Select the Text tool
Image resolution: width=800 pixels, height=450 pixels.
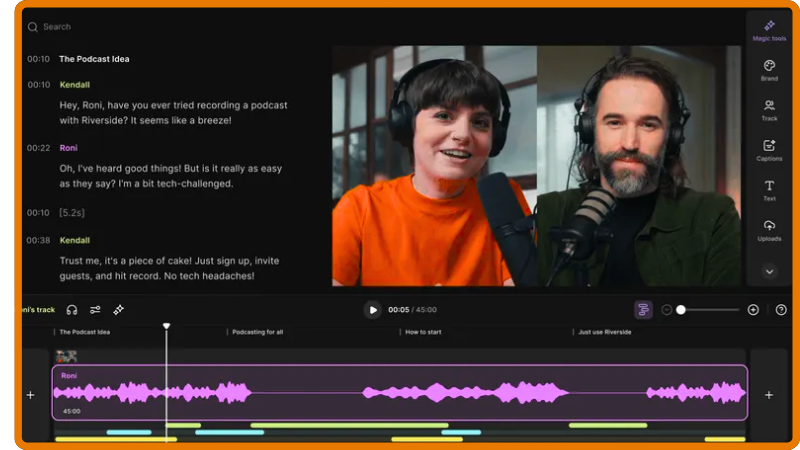769,189
